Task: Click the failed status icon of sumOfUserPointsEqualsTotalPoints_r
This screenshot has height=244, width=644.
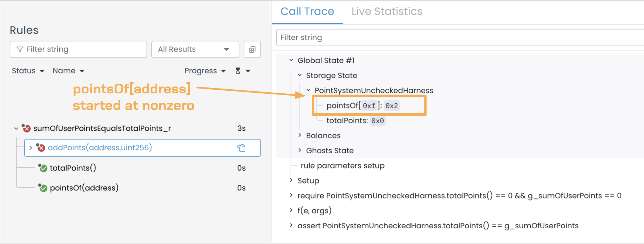Action: point(26,128)
